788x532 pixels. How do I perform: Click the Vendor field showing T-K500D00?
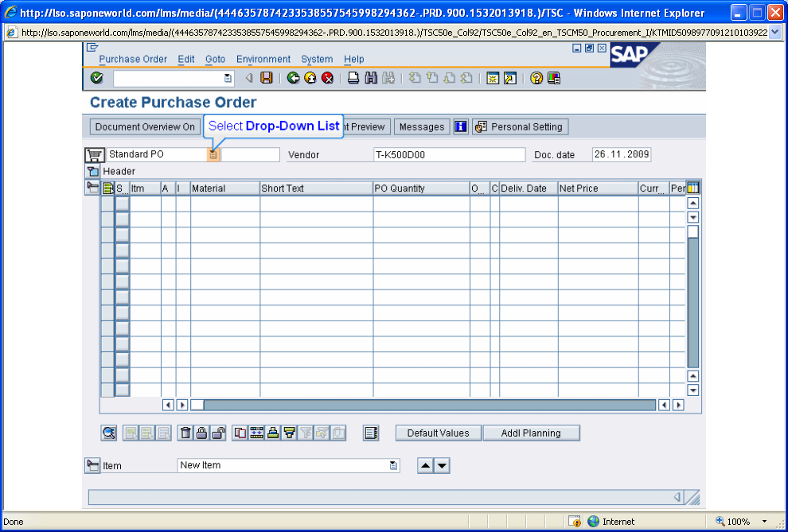[x=449, y=154]
